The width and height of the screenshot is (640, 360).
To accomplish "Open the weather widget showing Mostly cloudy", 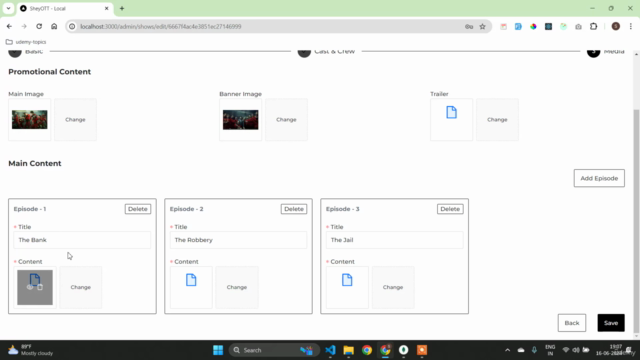I will tap(31, 350).
